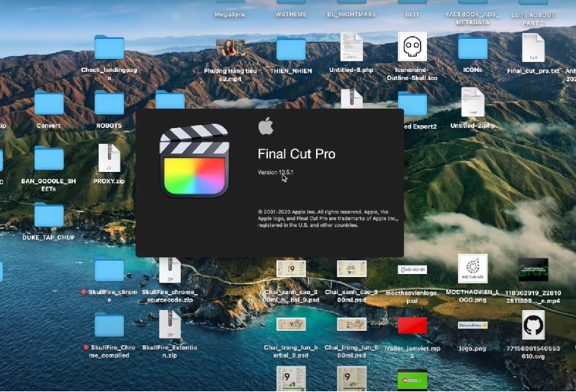This screenshot has height=392, width=576.
Task: Select the THIEN_NHIEN folder
Action: pyautogui.click(x=291, y=48)
